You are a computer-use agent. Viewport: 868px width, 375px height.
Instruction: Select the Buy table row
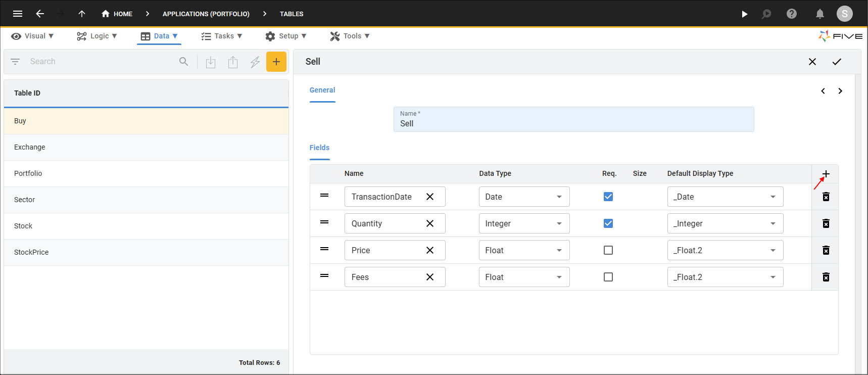click(146, 121)
